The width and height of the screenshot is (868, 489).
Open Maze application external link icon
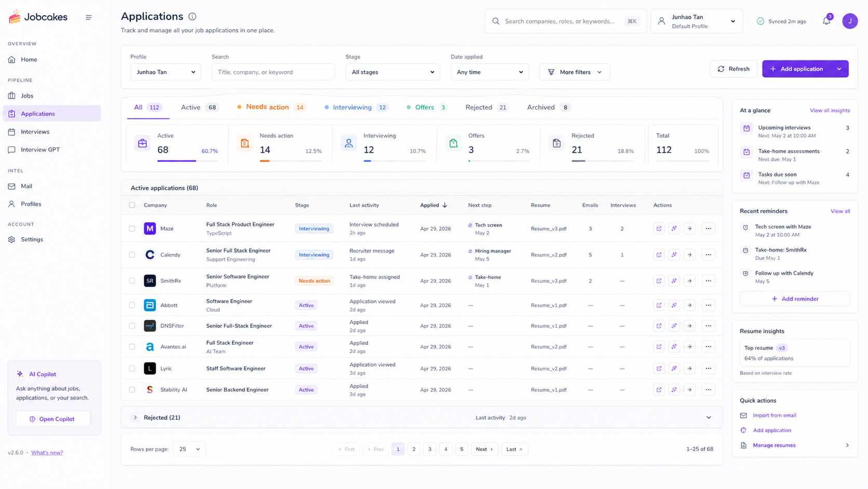coord(659,229)
